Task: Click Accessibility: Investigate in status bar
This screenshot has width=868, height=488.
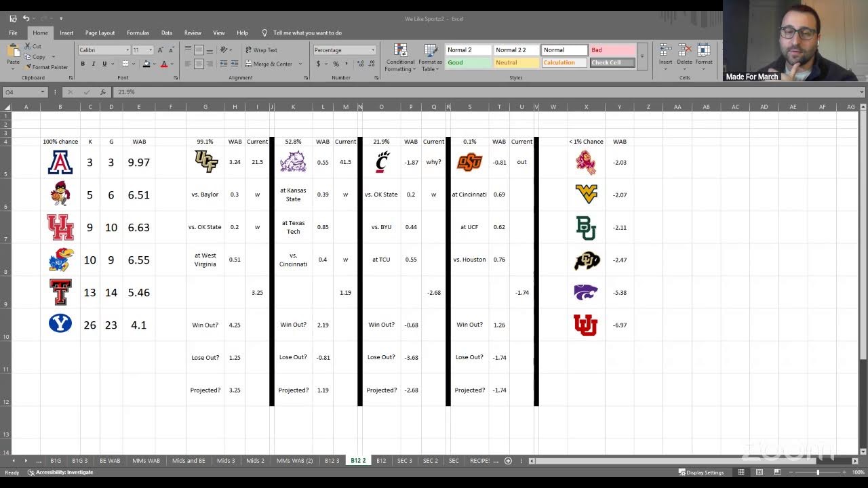Action: click(60, 472)
